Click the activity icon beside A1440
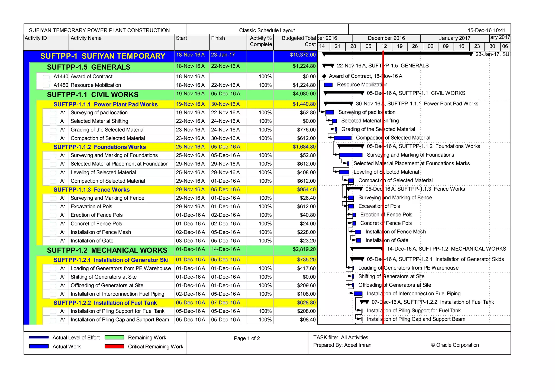 point(46,77)
